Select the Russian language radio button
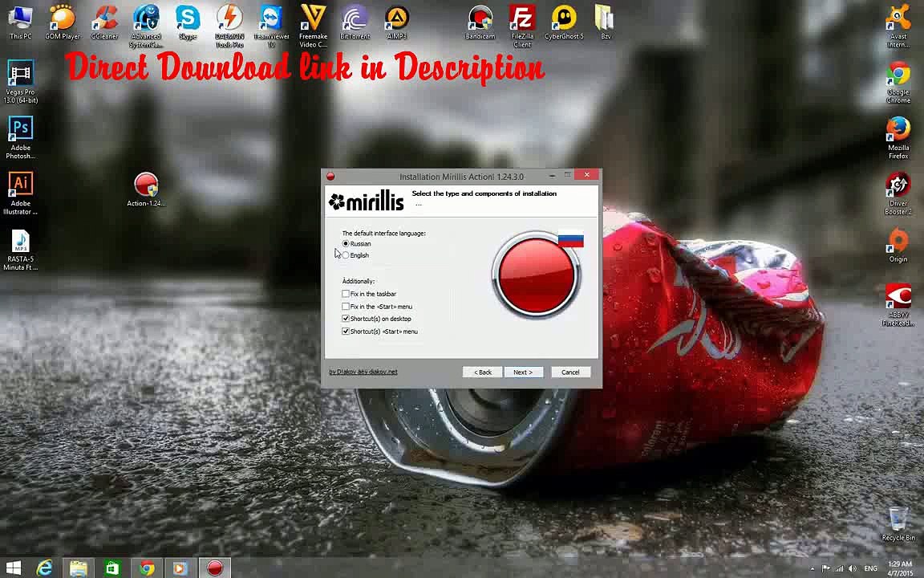924x578 pixels. tap(346, 243)
